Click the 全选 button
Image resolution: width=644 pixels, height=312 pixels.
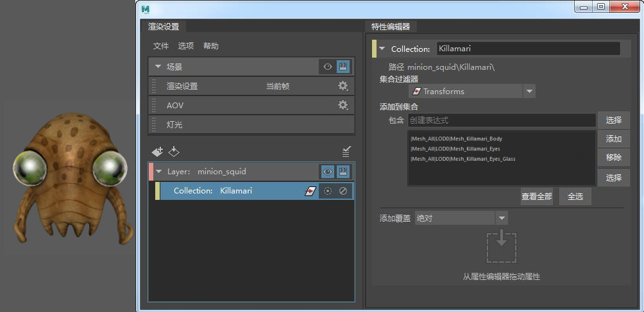tap(575, 197)
